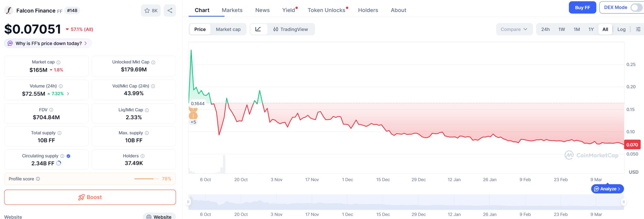Viewport: 644px width, 219px height.
Task: Set chart range to 1W
Action: (562, 29)
